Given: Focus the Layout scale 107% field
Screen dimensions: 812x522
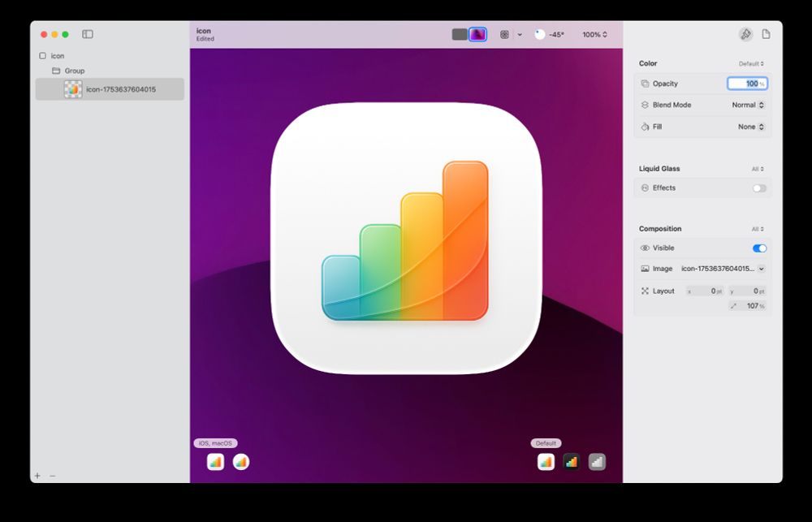Looking at the screenshot, I should pos(747,306).
